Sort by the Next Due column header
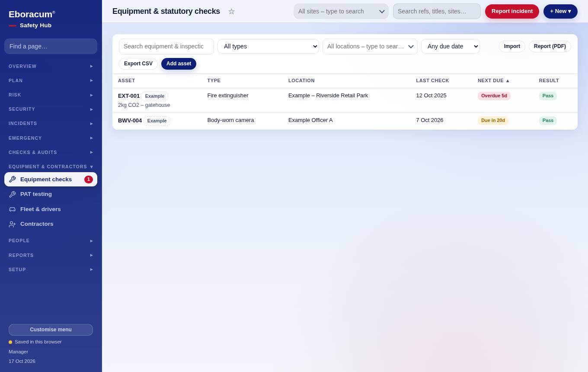The height and width of the screenshot is (372, 588). coord(494,80)
